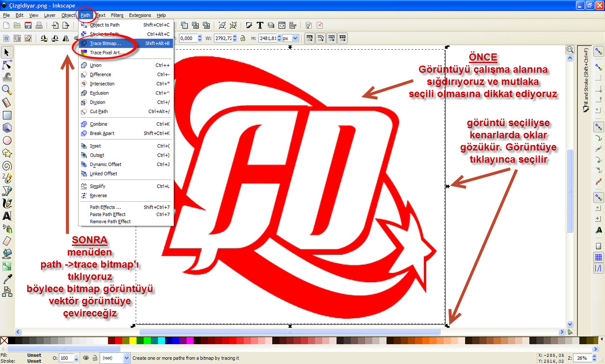Toggle enable snapping at top of snap bar

coord(598,52)
